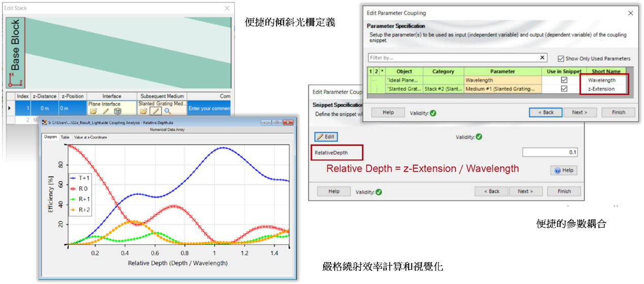Screen dimensions: 644x284
Task: Open the Plane Interface load folder icon
Action: tap(94, 111)
